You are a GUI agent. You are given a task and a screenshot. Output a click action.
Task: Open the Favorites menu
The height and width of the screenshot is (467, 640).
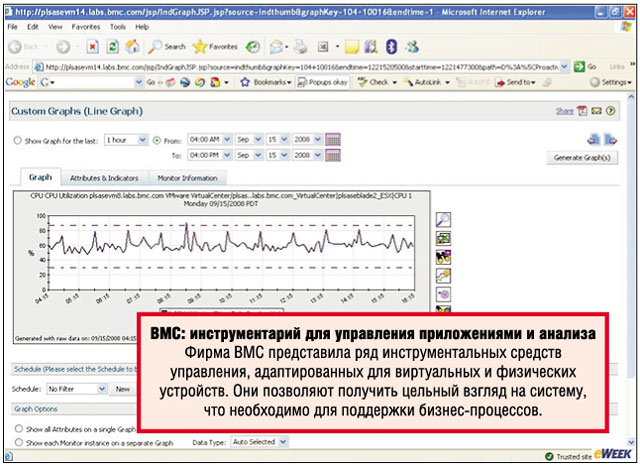[86, 27]
